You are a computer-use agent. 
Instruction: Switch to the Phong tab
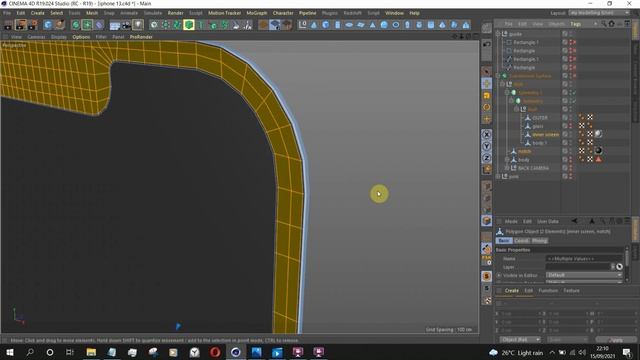point(539,241)
